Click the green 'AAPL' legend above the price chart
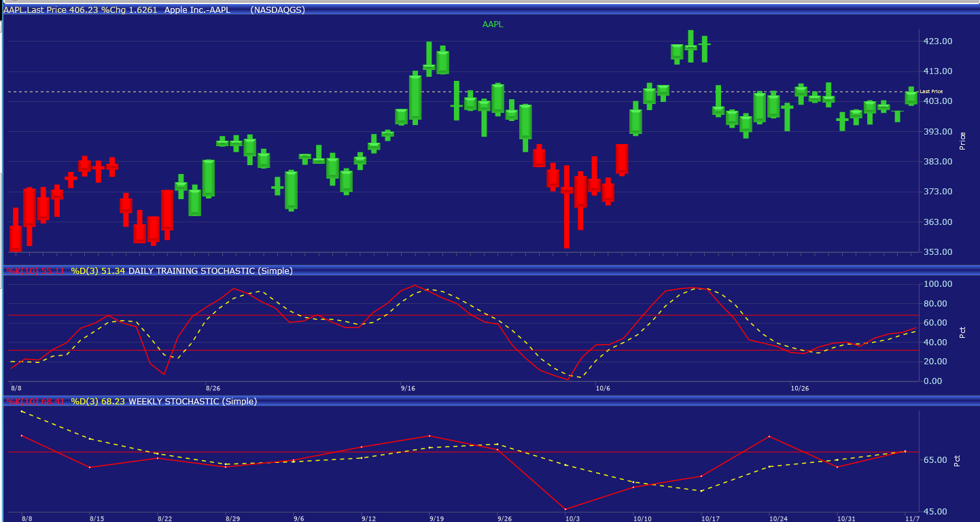Viewport: 980px width, 522px height. pyautogui.click(x=493, y=24)
